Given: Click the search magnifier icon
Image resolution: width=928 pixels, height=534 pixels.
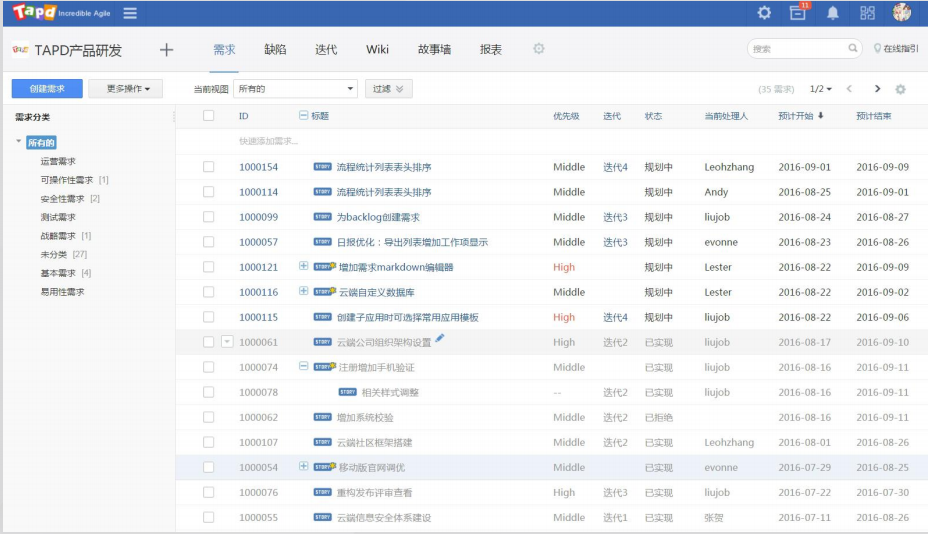Looking at the screenshot, I should click(x=852, y=48).
